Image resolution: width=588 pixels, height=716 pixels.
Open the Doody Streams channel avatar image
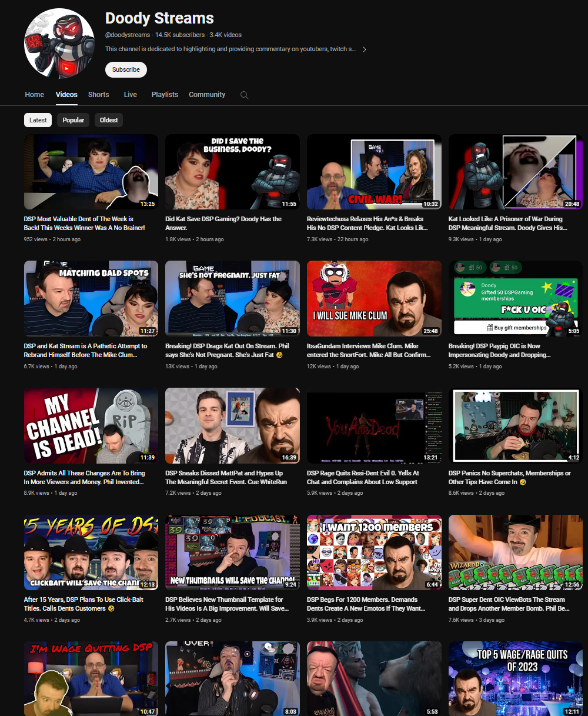[x=59, y=44]
